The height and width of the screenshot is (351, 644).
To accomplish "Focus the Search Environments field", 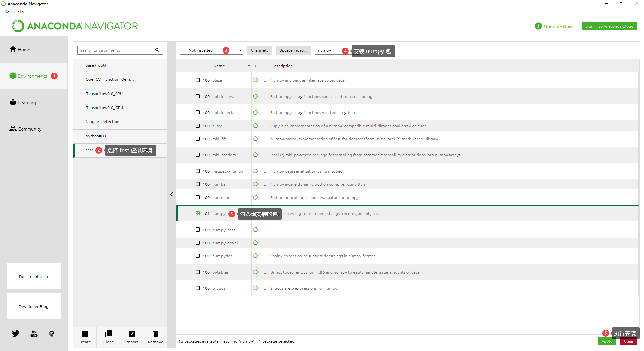I will click(x=120, y=50).
